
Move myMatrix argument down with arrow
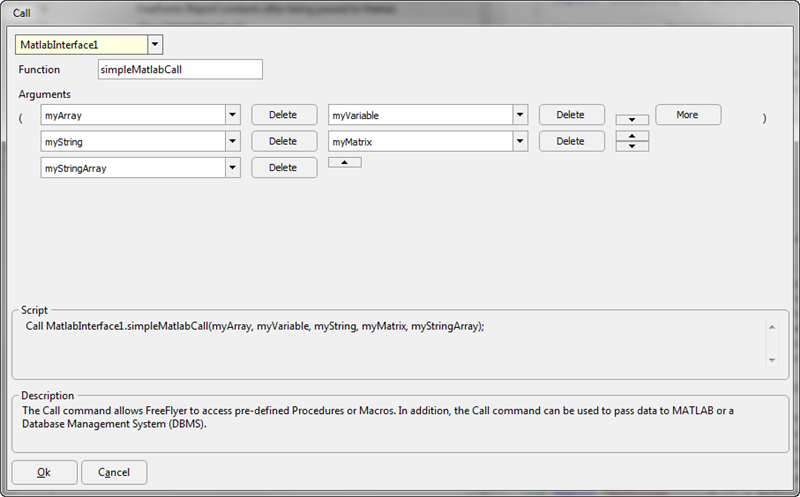(x=632, y=146)
